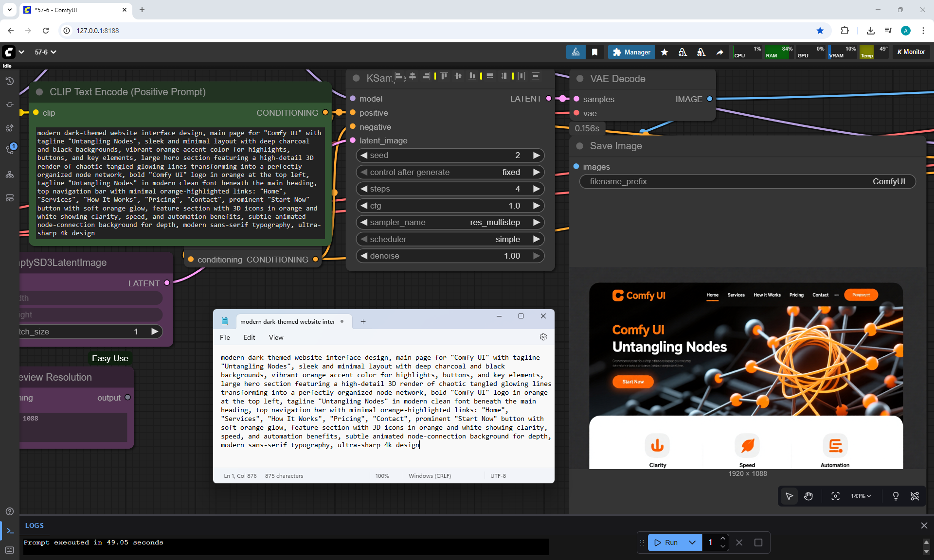The height and width of the screenshot is (560, 934).
Task: Collapse the Save Image node via its dot
Action: (579, 146)
